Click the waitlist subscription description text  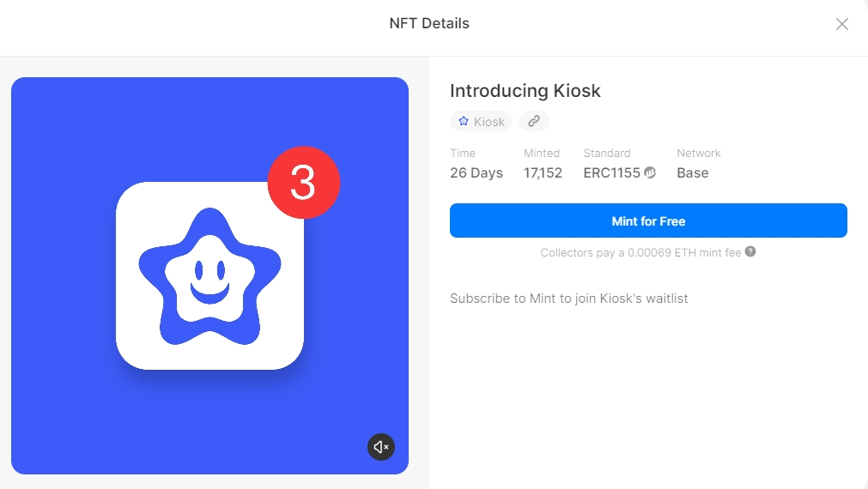pos(568,299)
